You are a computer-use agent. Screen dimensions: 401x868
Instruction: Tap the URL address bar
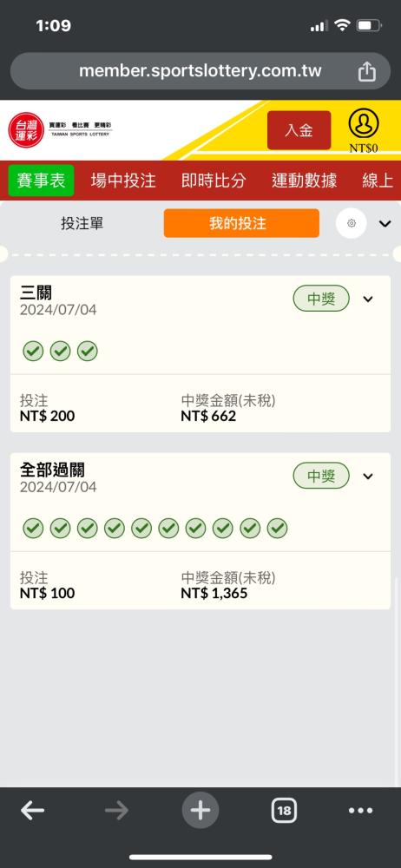click(x=200, y=71)
